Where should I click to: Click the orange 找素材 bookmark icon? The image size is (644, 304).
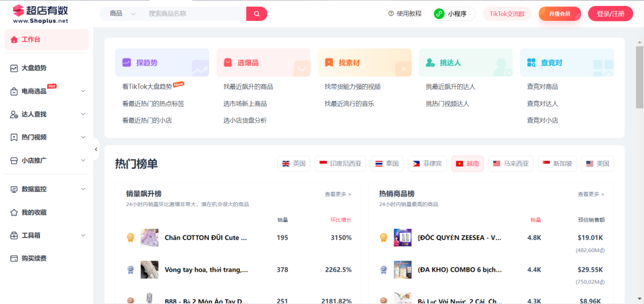click(329, 63)
